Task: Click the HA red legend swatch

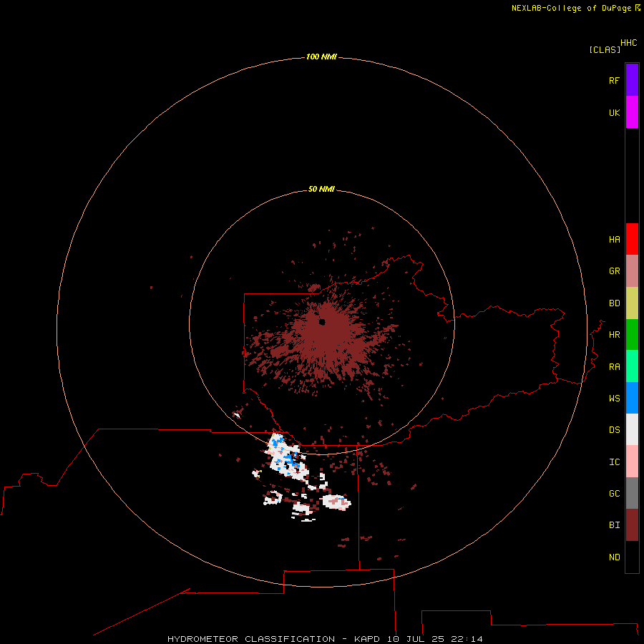Action: (x=632, y=239)
